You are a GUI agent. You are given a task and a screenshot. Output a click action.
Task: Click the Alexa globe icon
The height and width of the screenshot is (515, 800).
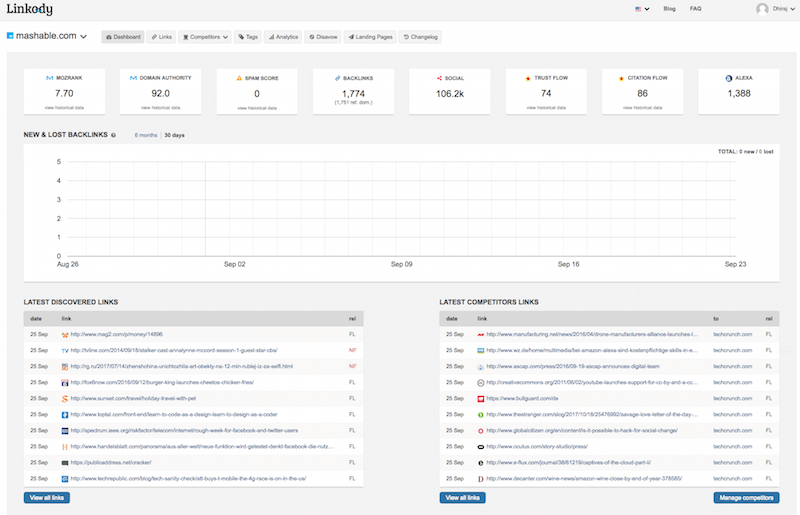729,78
